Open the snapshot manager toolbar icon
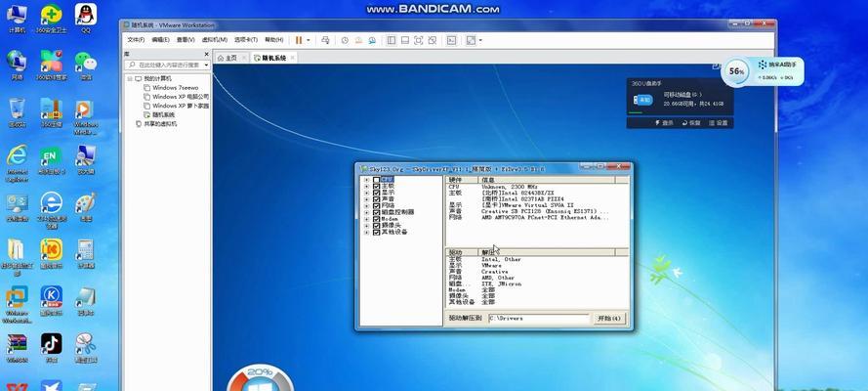This screenshot has width=868, height=391. tap(373, 40)
